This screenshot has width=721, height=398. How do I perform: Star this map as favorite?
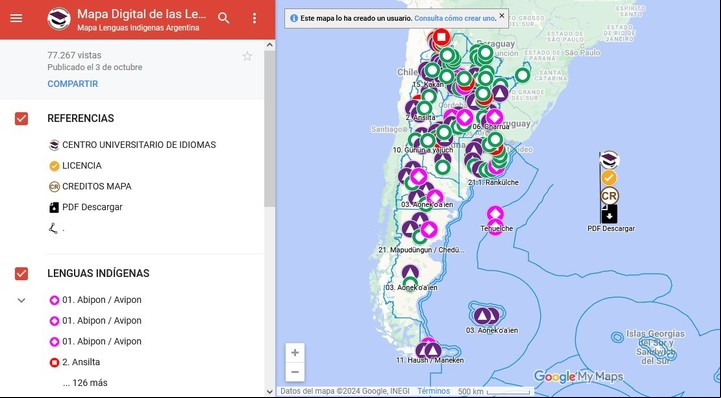[247, 57]
